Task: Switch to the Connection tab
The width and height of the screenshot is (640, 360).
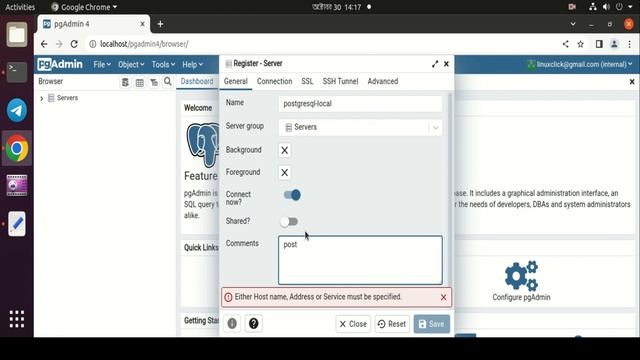Action: coord(274,81)
